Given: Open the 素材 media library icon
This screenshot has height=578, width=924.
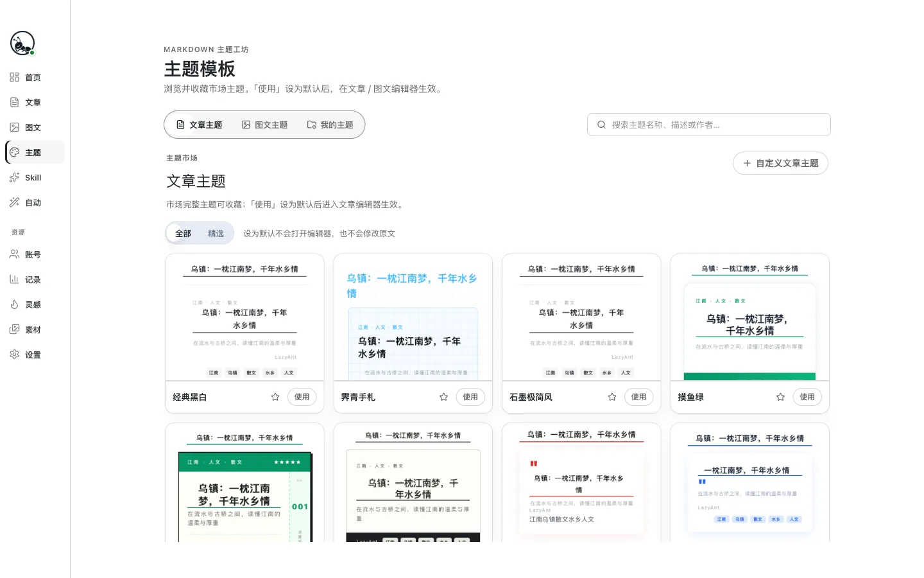Looking at the screenshot, I should click(14, 329).
